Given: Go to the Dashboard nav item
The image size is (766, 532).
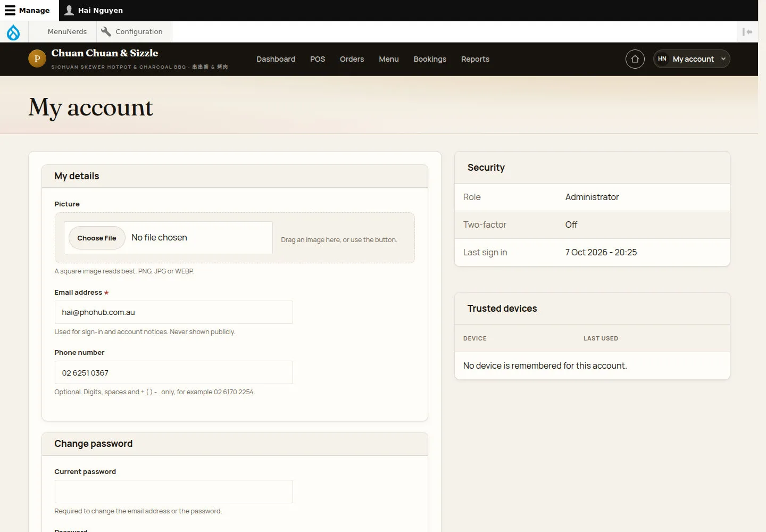Looking at the screenshot, I should pyautogui.click(x=276, y=59).
